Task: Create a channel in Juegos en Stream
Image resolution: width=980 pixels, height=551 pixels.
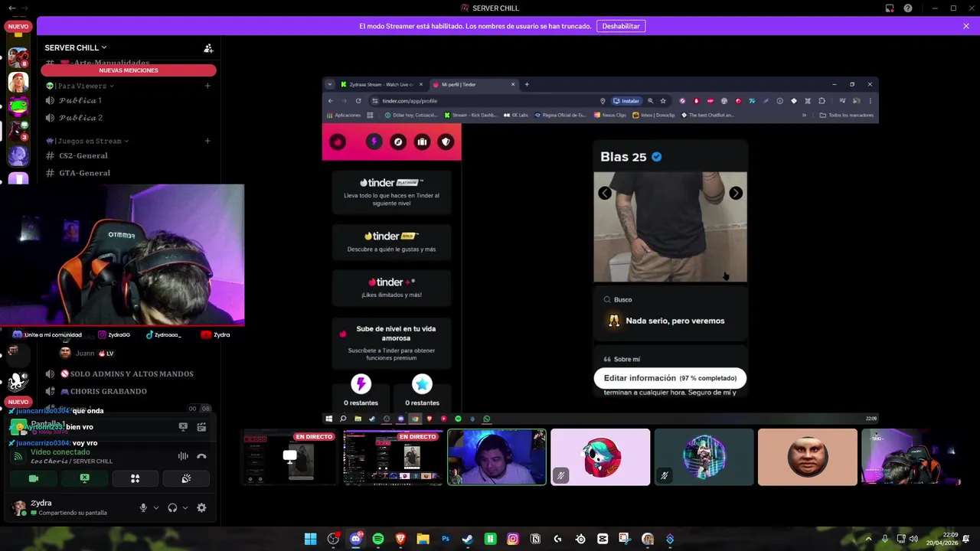Action: tap(207, 141)
